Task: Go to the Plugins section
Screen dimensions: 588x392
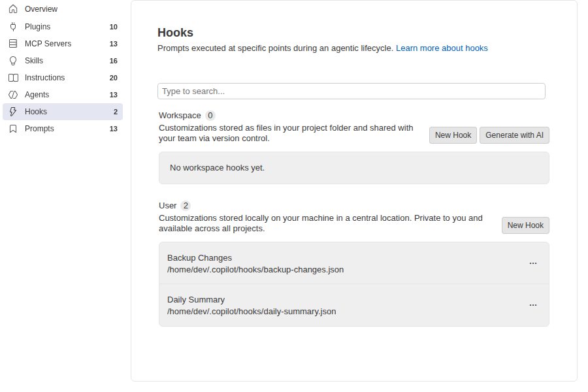Action: pos(63,27)
